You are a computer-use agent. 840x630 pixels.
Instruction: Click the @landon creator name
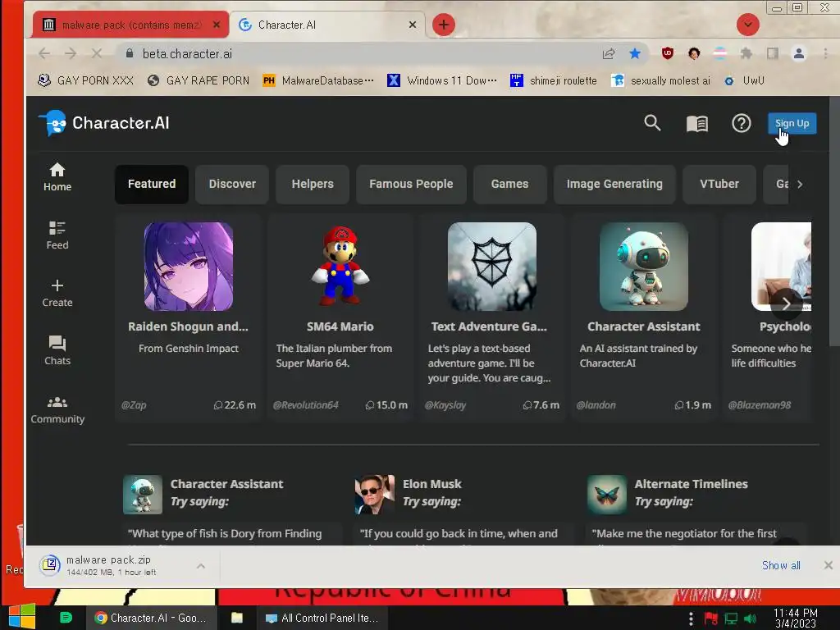[596, 405]
